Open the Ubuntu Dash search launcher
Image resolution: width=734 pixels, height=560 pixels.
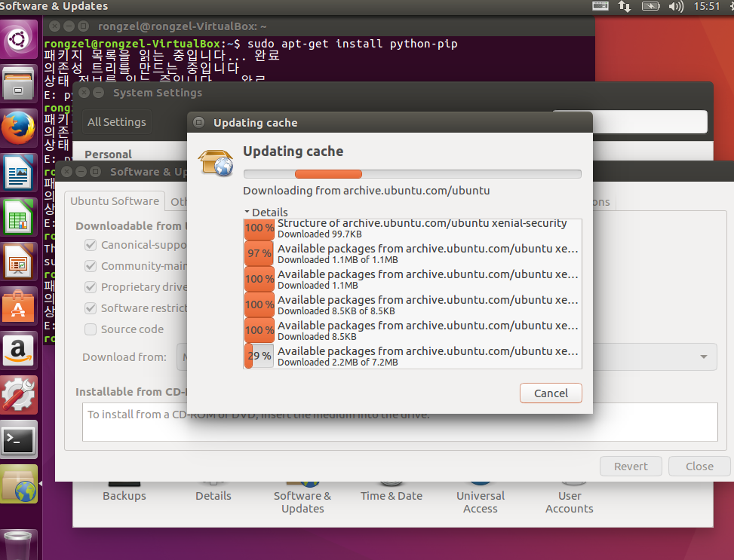pos(18,39)
